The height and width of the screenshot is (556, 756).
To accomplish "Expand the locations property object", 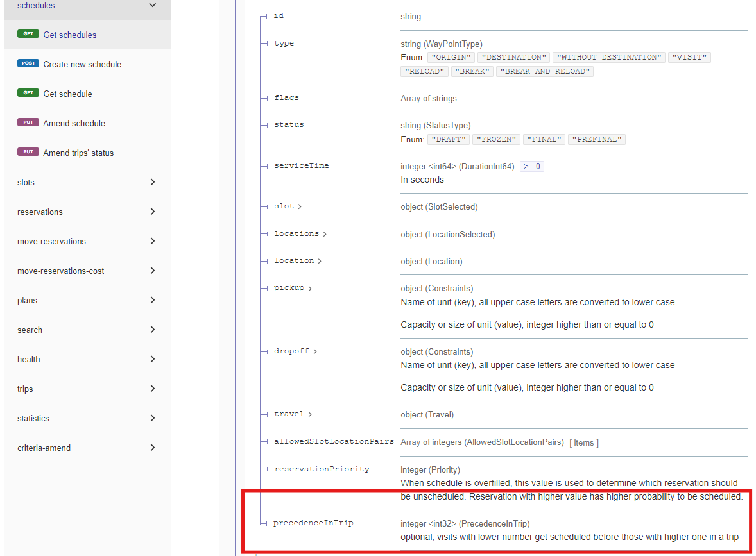I will tap(300, 234).
